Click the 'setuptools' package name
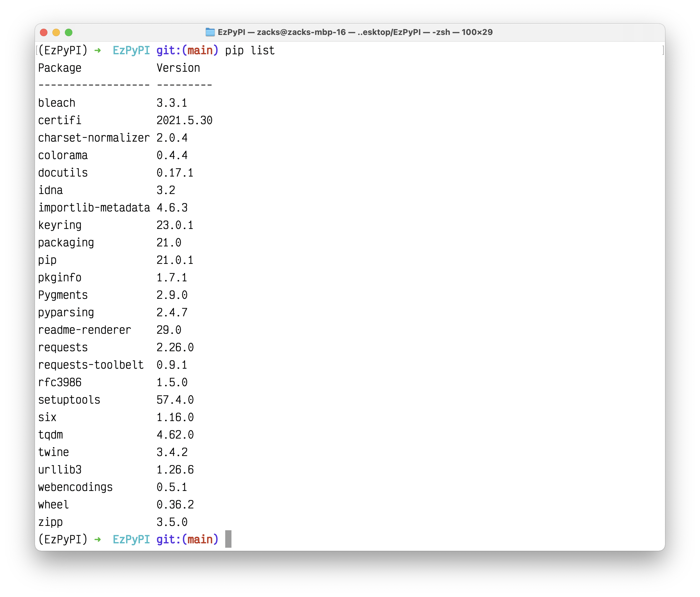Image resolution: width=700 pixels, height=597 pixels. coord(69,400)
